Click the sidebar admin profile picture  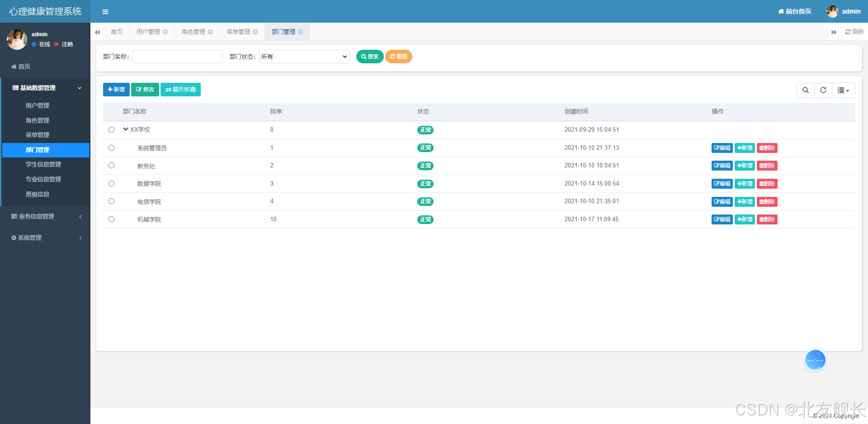pos(17,39)
